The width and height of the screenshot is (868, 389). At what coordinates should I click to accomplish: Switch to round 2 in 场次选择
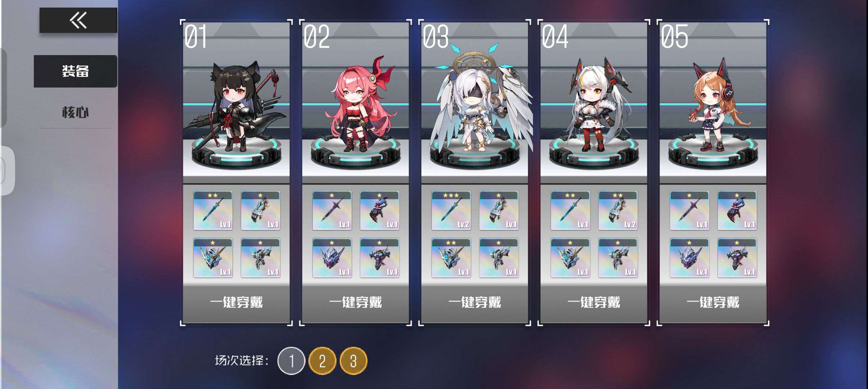coord(322,361)
